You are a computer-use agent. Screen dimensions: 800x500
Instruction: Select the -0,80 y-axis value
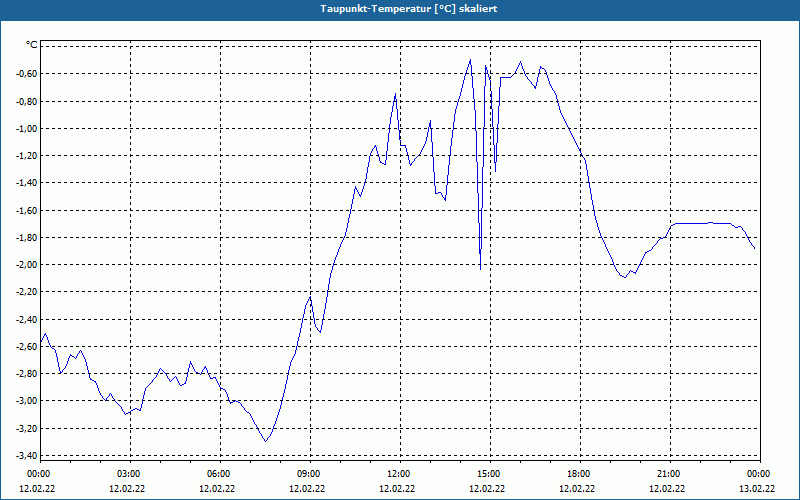(x=27, y=101)
